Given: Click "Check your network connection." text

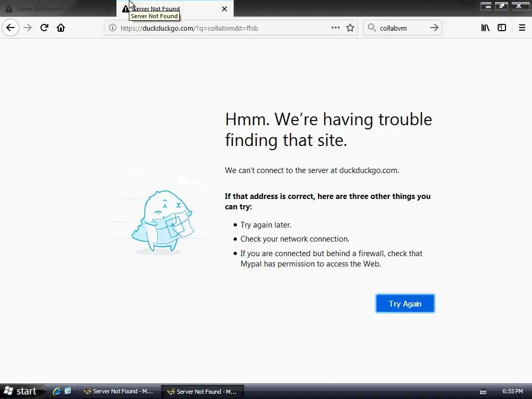Looking at the screenshot, I should click(x=295, y=239).
